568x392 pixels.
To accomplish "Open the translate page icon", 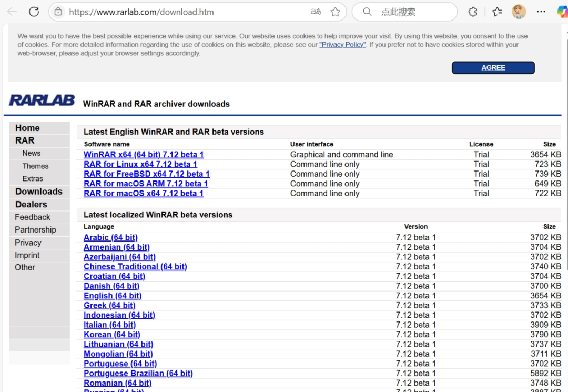I will 316,12.
